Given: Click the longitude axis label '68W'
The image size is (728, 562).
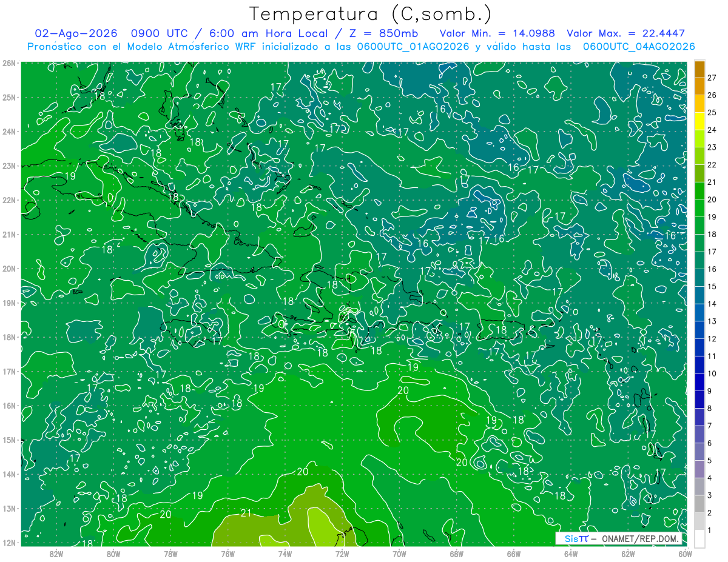Looking at the screenshot, I should click(x=456, y=554).
